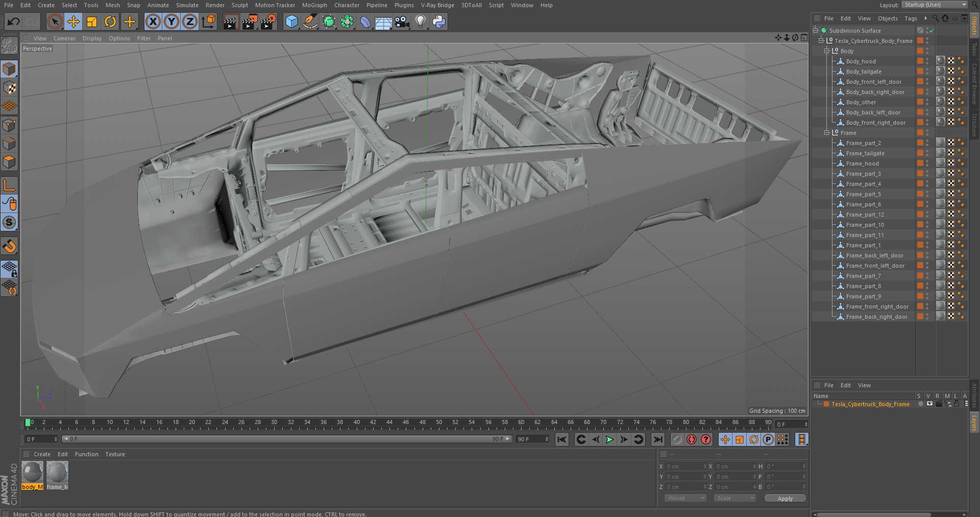This screenshot has height=517, width=980.
Task: Open the Layout Startup dropdown
Action: click(x=934, y=5)
